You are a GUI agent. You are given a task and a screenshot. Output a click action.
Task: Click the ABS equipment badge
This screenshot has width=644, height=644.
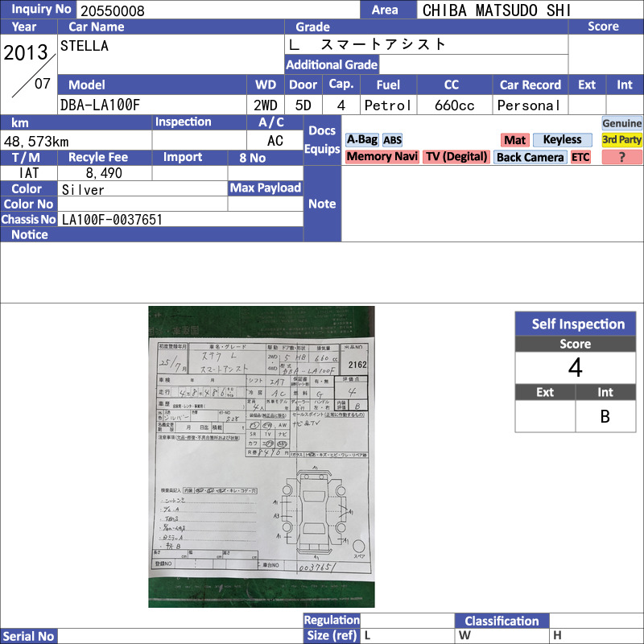pyautogui.click(x=392, y=140)
